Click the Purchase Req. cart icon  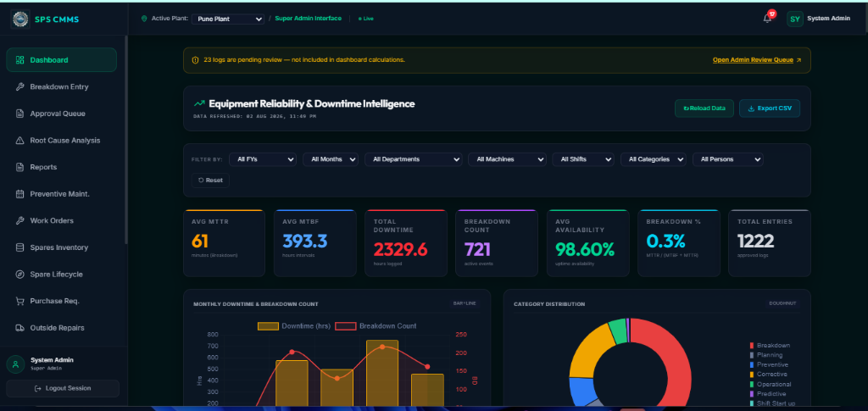pos(20,301)
